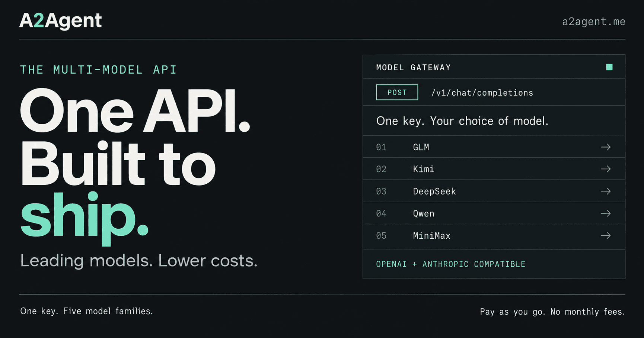Select the MiniMax model name
This screenshot has width=644, height=338.
tap(432, 236)
